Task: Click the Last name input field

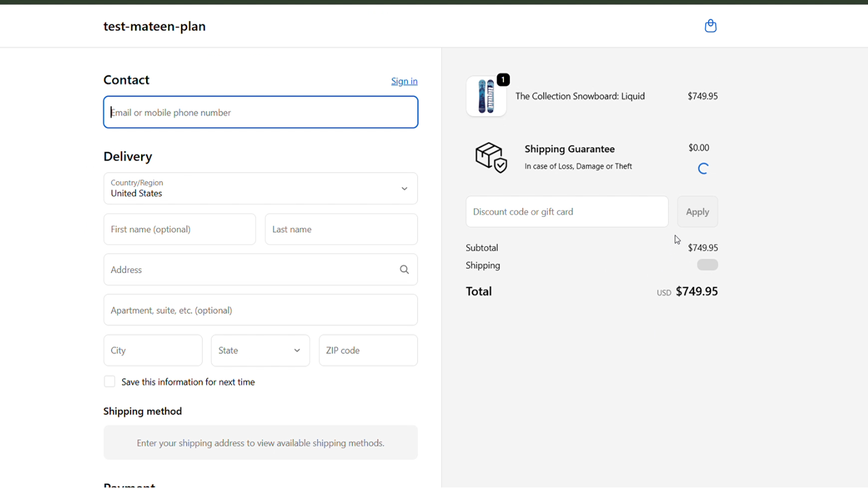Action: click(341, 229)
